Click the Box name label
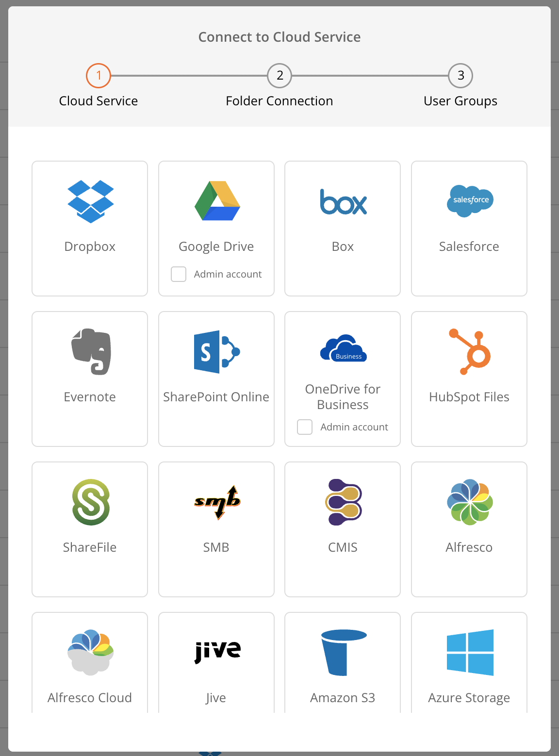The height and width of the screenshot is (756, 559). point(343,247)
